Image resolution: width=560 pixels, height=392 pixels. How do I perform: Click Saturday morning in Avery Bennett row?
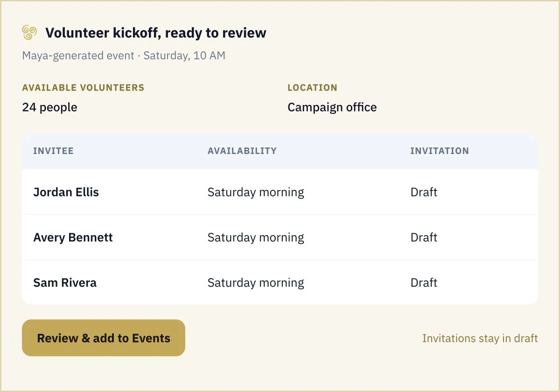pyautogui.click(x=256, y=237)
